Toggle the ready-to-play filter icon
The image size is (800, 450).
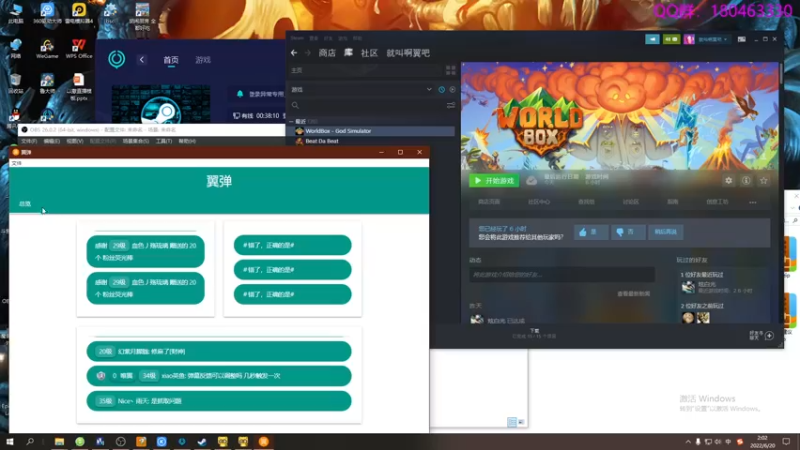(x=452, y=89)
